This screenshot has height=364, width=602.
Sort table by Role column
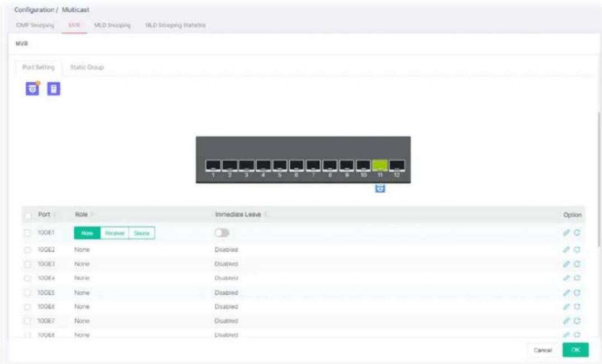click(x=92, y=214)
